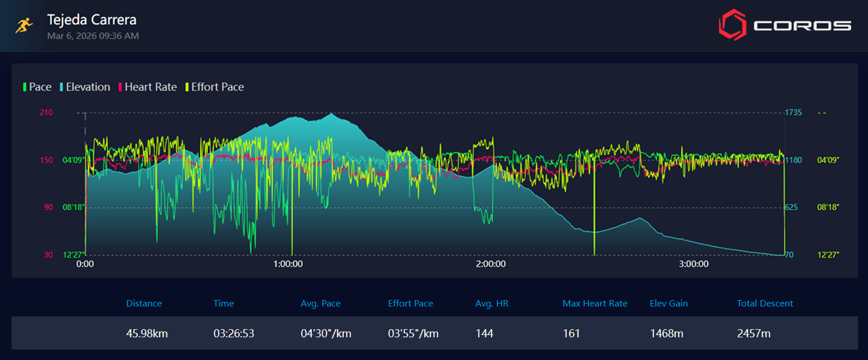Click the running activity icon
The height and width of the screenshot is (360, 868).
pyautogui.click(x=24, y=25)
